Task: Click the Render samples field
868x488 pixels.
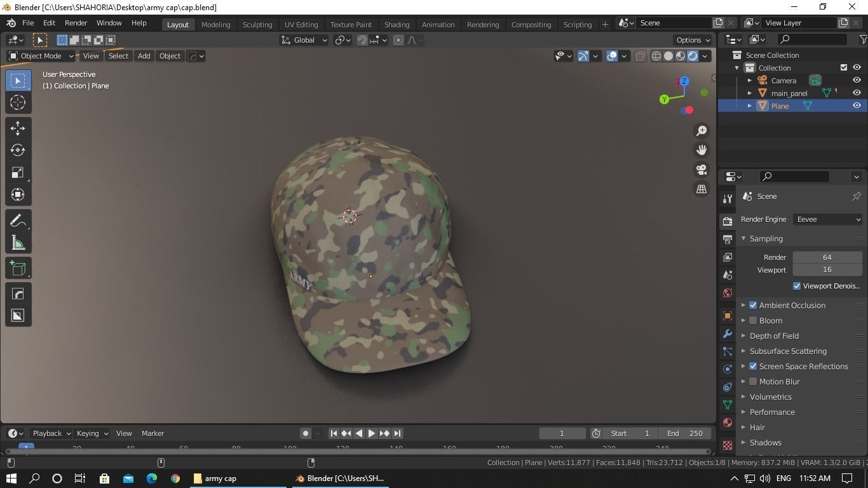Action: (827, 257)
